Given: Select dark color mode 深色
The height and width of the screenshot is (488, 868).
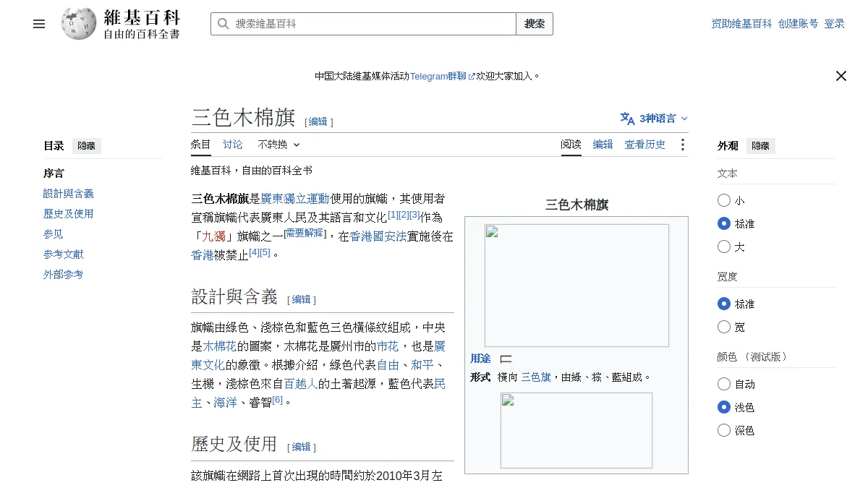Looking at the screenshot, I should pos(724,430).
